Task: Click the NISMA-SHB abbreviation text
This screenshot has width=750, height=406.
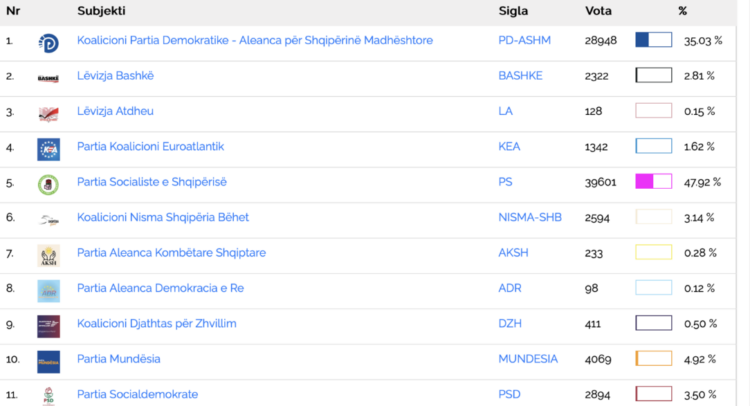Action: [528, 217]
